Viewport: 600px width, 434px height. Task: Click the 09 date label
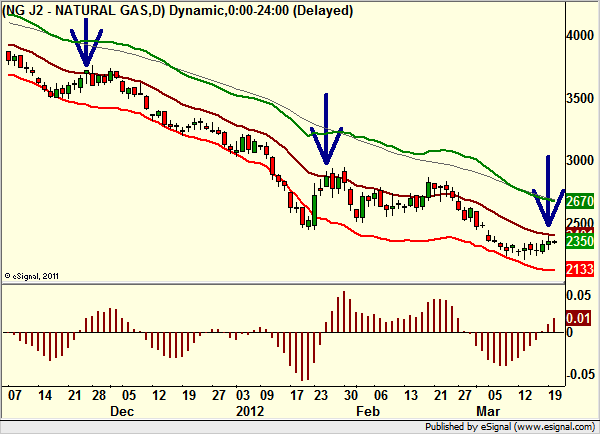point(266,395)
